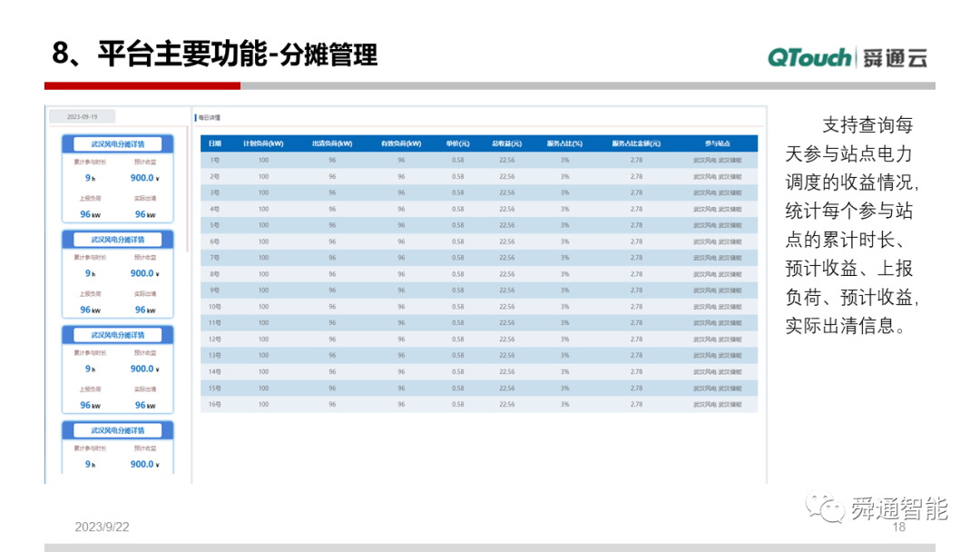Open the topmost 武汉风电分摊详情 card title

117,143
